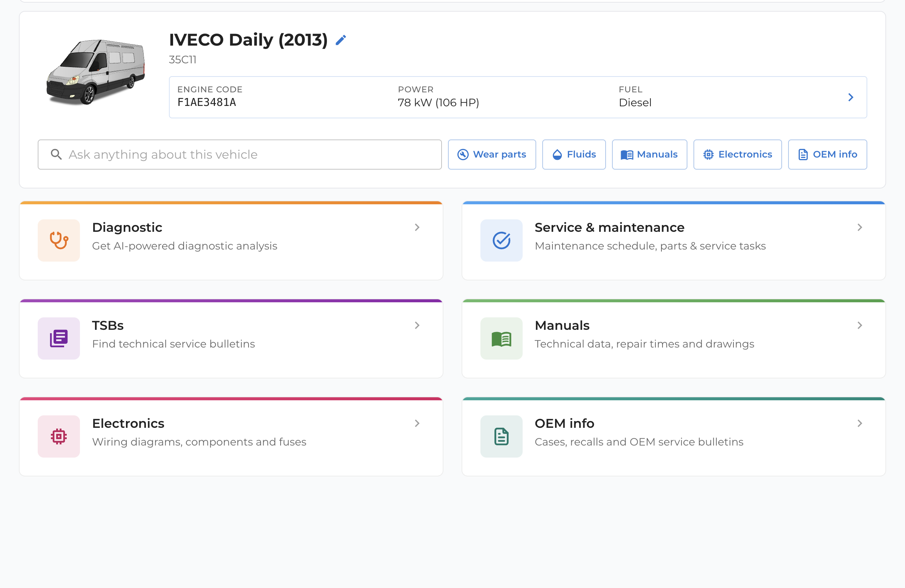Expand the engine details chevron
The height and width of the screenshot is (588, 905).
click(851, 97)
